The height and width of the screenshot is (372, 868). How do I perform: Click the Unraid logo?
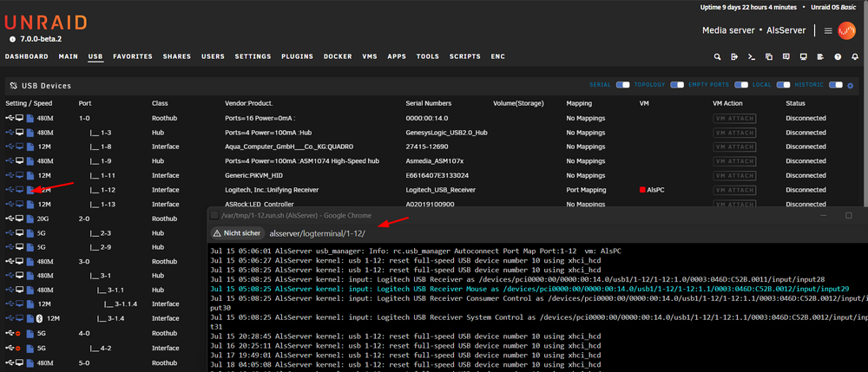pyautogui.click(x=46, y=23)
